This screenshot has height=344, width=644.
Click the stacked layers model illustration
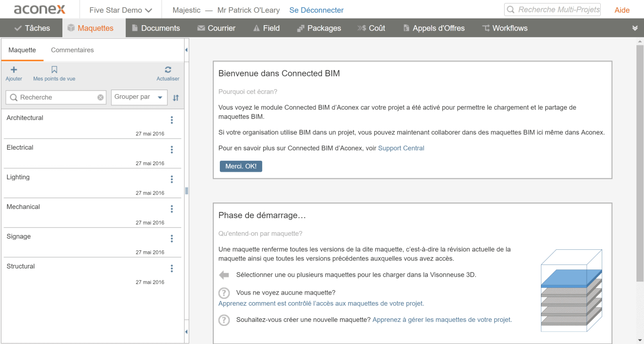(x=572, y=290)
